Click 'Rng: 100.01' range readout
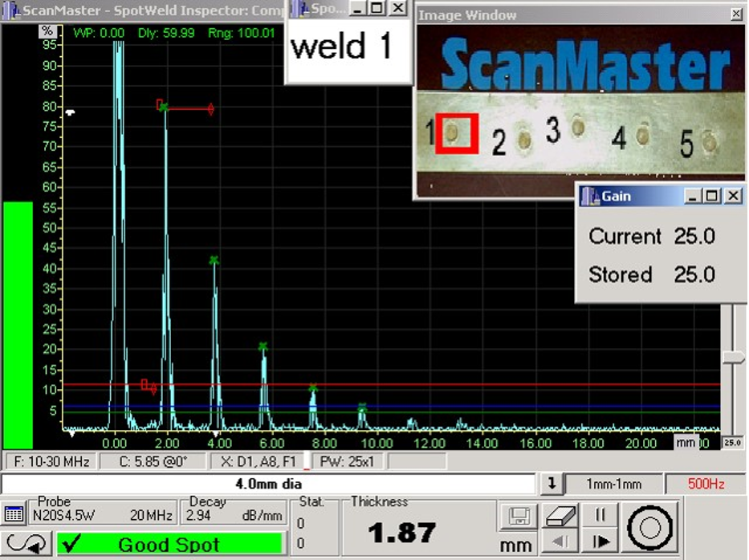The image size is (749, 560). [x=242, y=33]
